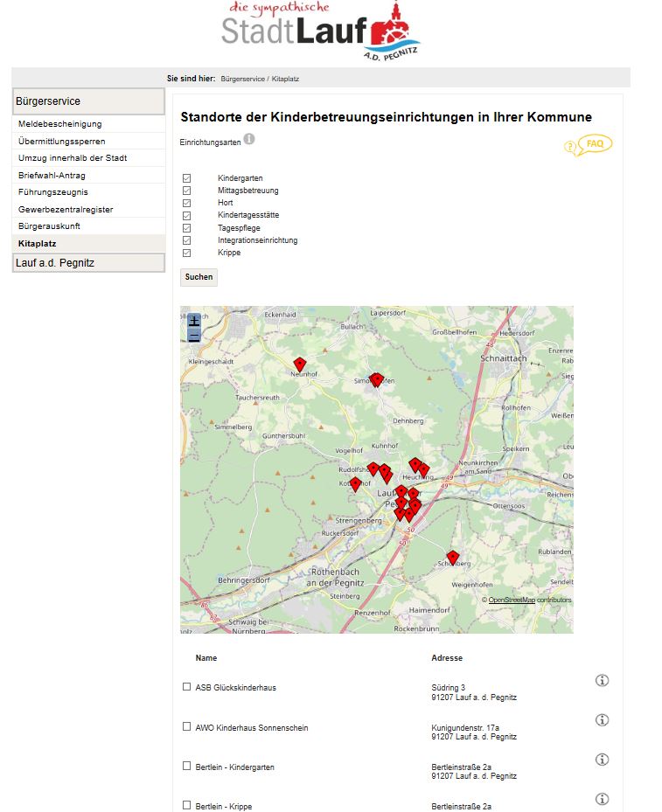
Task: Zoom out on the map
Action: (194, 336)
